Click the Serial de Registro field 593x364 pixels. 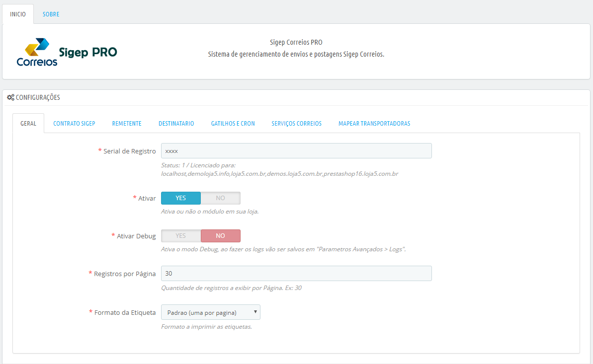(x=296, y=151)
